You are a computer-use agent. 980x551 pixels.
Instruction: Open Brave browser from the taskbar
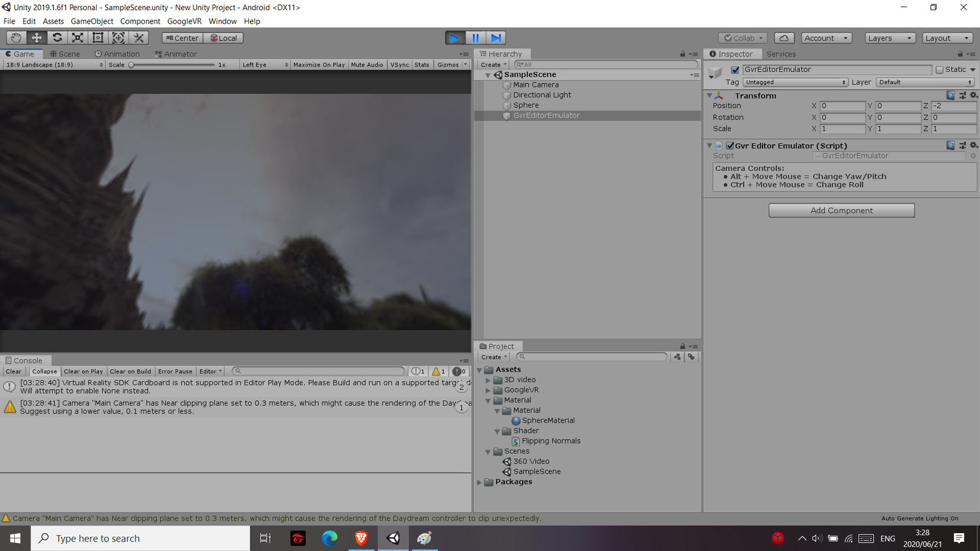pyautogui.click(x=361, y=539)
